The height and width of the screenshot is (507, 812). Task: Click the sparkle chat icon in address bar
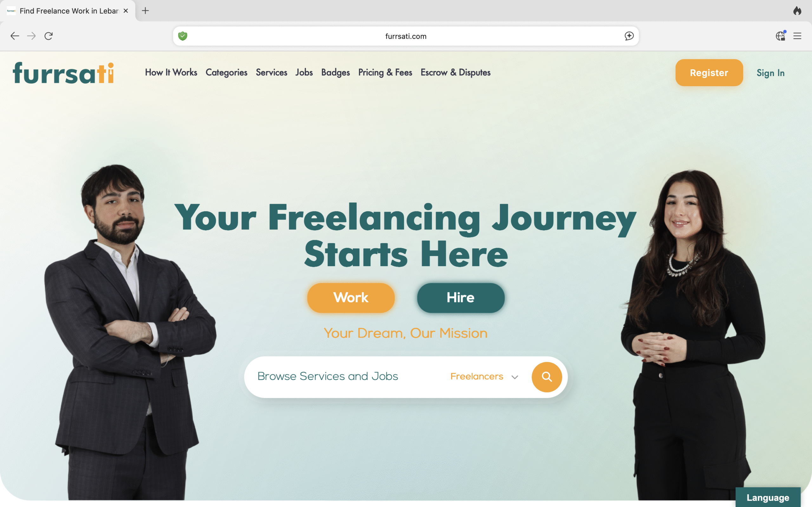(629, 36)
